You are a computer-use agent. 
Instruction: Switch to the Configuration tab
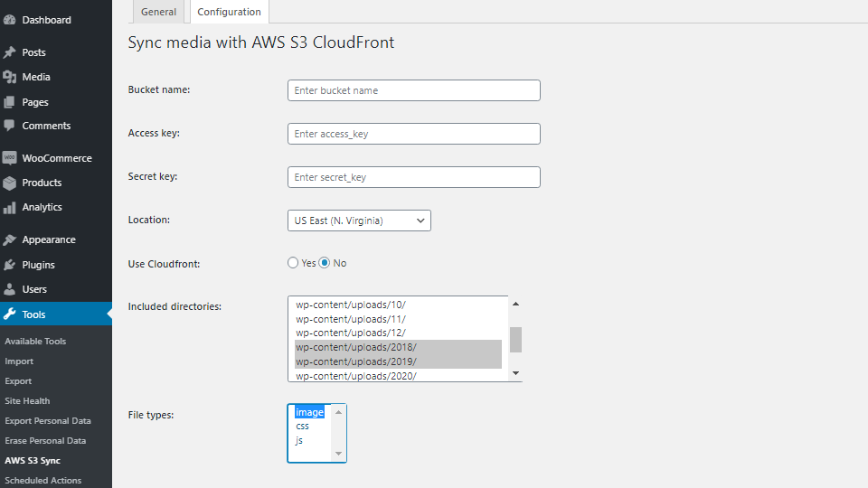(x=229, y=12)
